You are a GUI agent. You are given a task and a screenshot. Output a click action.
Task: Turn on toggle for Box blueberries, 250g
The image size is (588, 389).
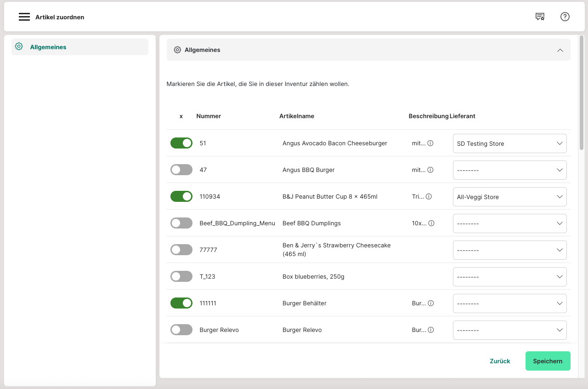[181, 277]
